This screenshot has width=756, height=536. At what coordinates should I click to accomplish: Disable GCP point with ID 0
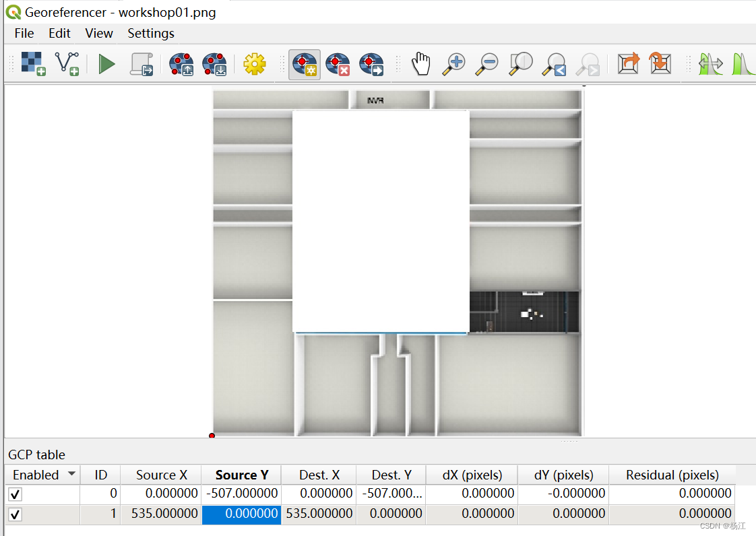15,493
